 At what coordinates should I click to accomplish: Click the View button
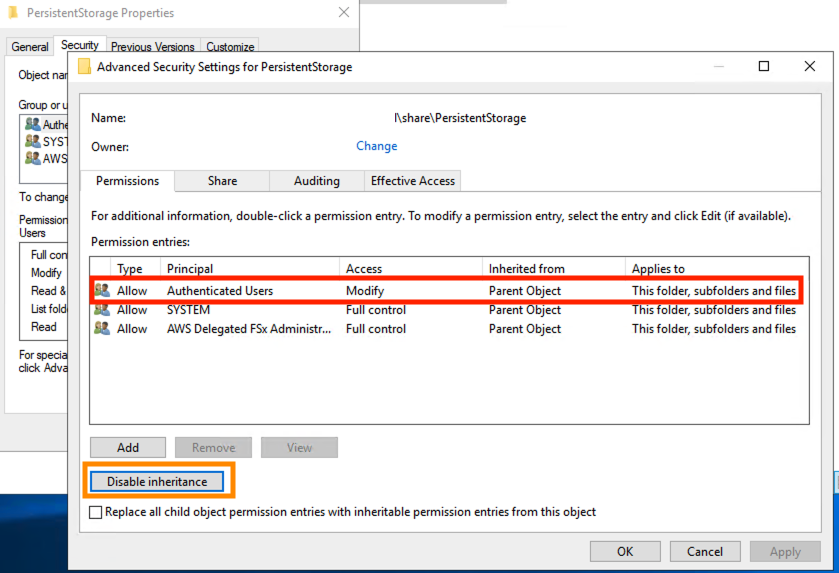click(x=299, y=447)
